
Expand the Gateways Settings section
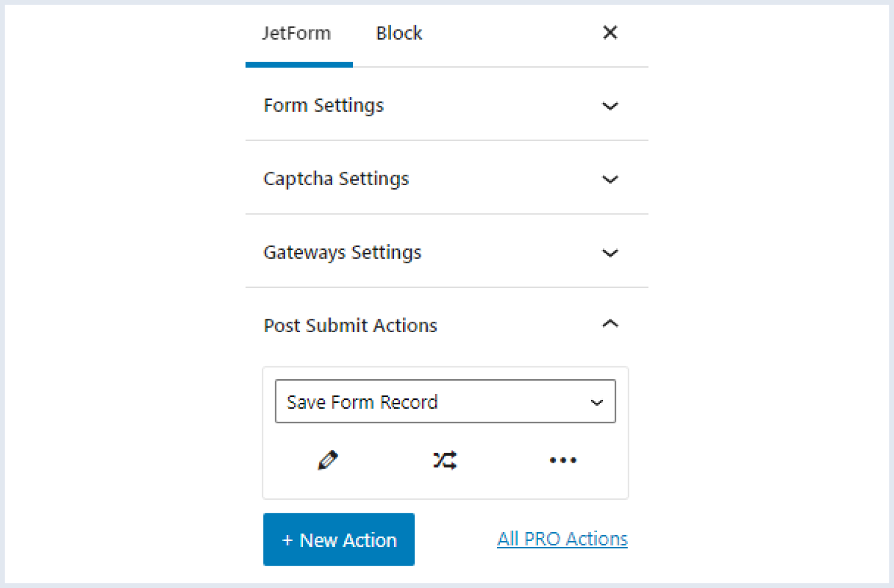(610, 253)
